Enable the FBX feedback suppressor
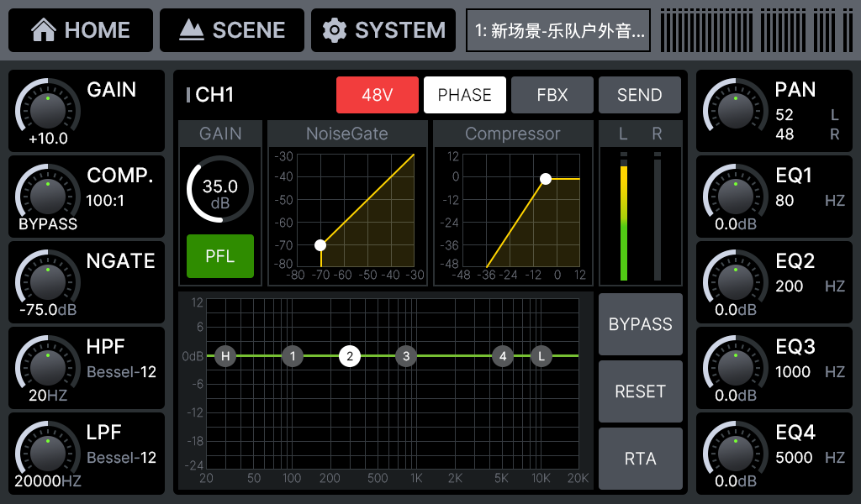Image resolution: width=861 pixels, height=504 pixels. [x=552, y=94]
